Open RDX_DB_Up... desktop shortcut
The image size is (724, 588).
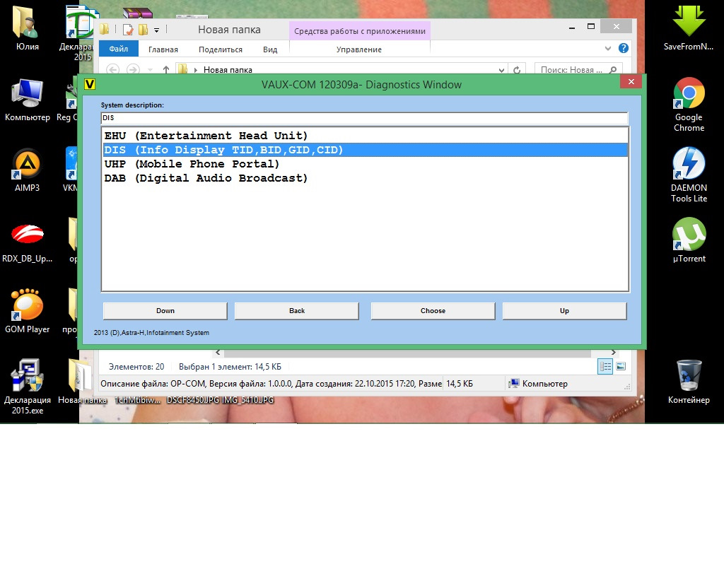[27, 241]
